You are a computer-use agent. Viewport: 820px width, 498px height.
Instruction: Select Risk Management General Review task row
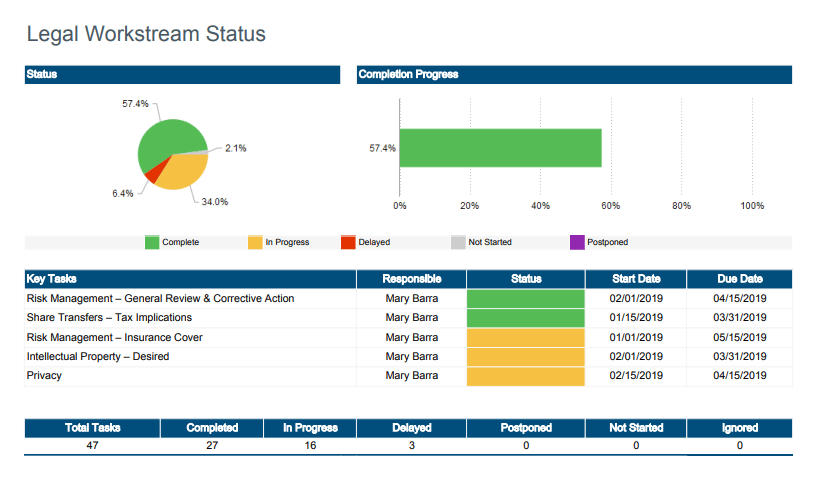pos(408,299)
